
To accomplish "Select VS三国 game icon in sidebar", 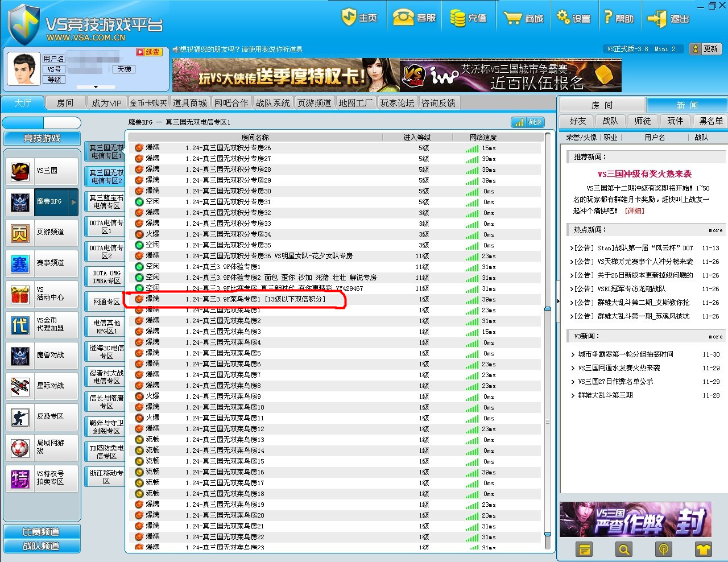I will [20, 171].
